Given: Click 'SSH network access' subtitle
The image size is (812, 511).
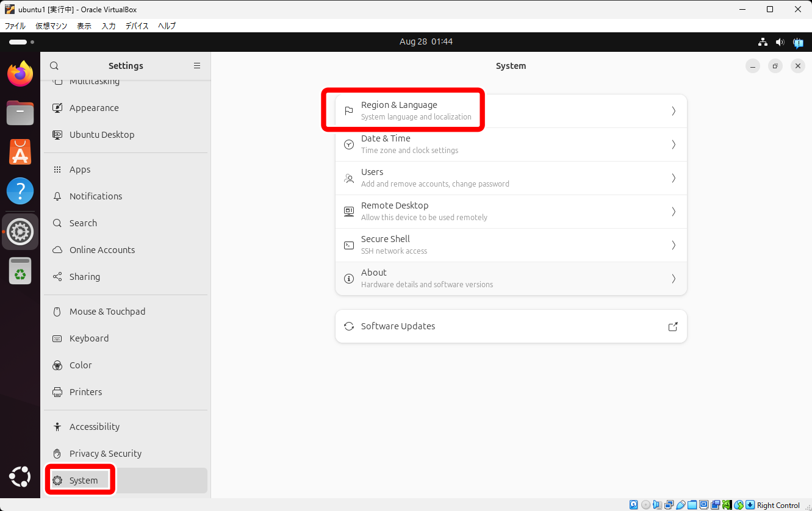Looking at the screenshot, I should (x=394, y=251).
